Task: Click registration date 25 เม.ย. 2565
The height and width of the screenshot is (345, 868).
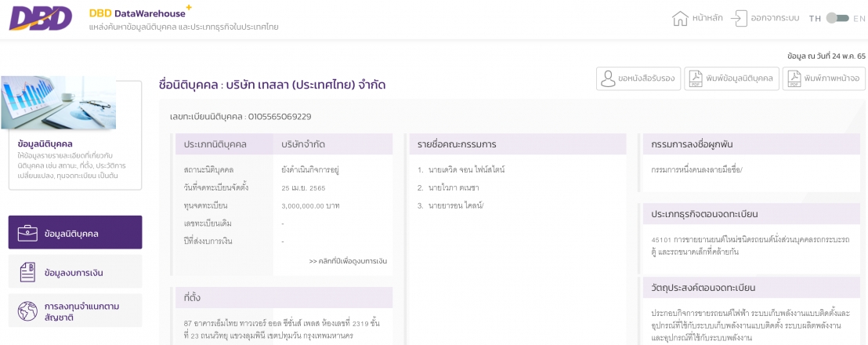Action: (305, 187)
